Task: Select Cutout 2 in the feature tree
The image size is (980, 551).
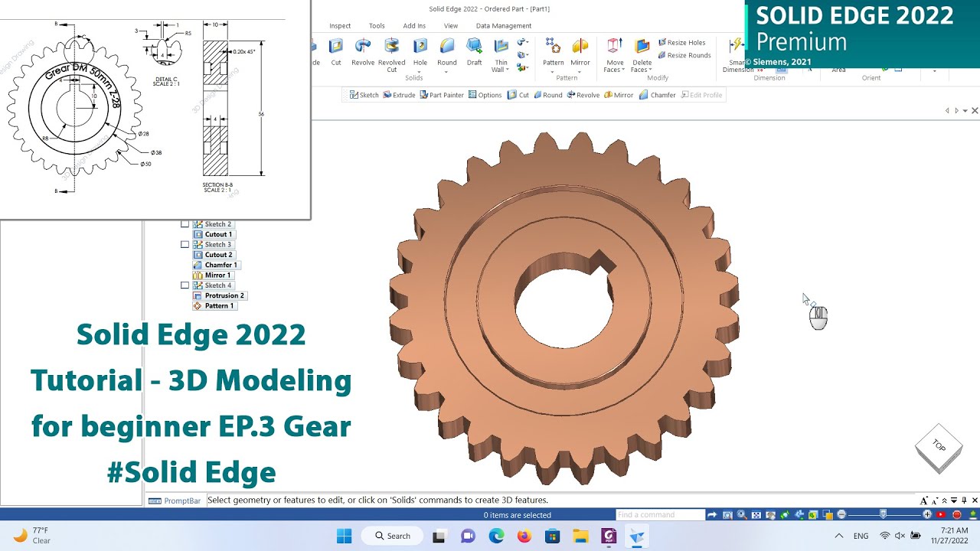Action: (213, 255)
